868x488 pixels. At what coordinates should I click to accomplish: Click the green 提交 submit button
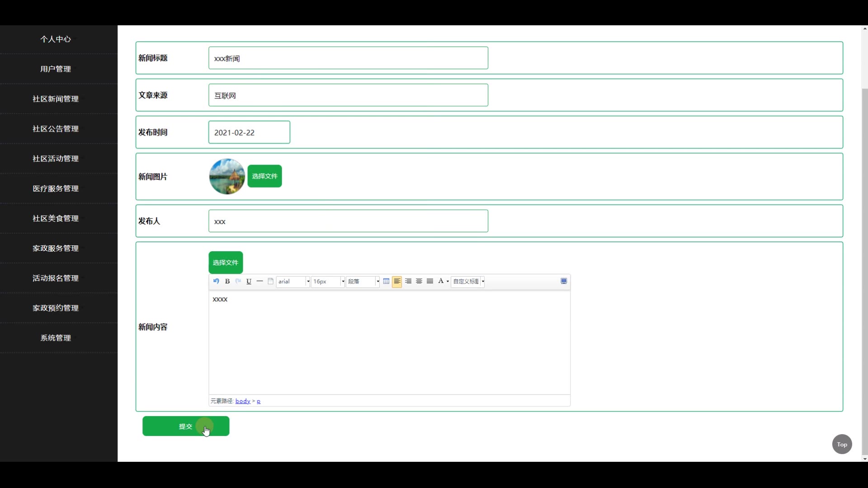coord(186,426)
